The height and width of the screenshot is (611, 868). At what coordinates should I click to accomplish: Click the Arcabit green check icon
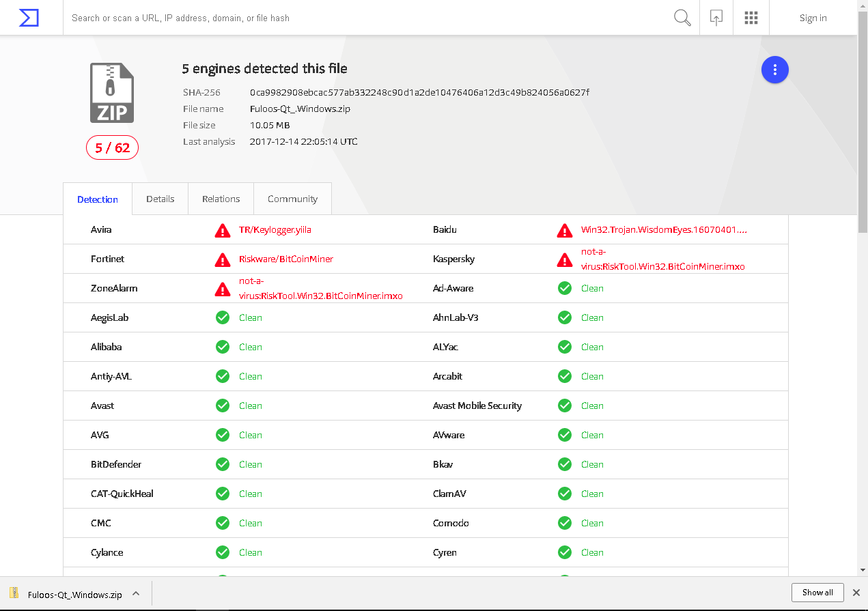(x=565, y=376)
